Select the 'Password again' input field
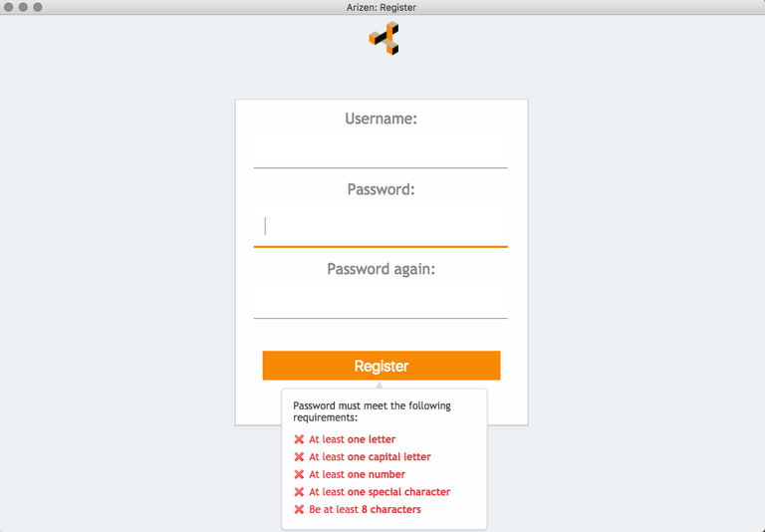Viewport: 765px width, 532px height. coord(381,302)
